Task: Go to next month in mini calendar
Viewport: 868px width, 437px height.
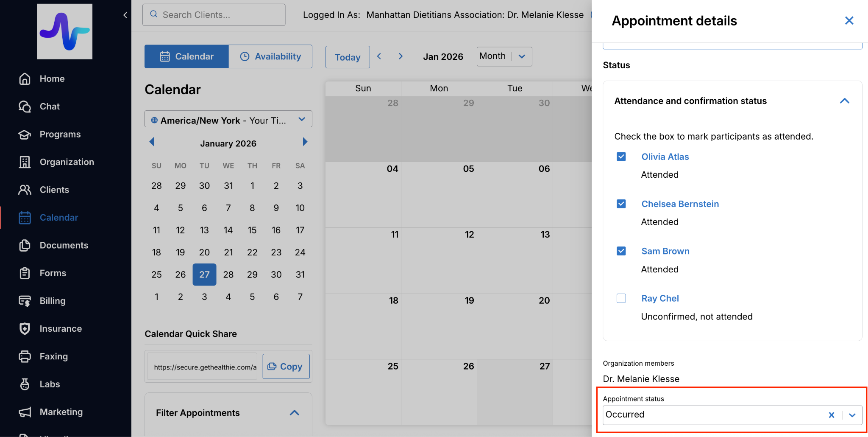Action: coord(305,142)
